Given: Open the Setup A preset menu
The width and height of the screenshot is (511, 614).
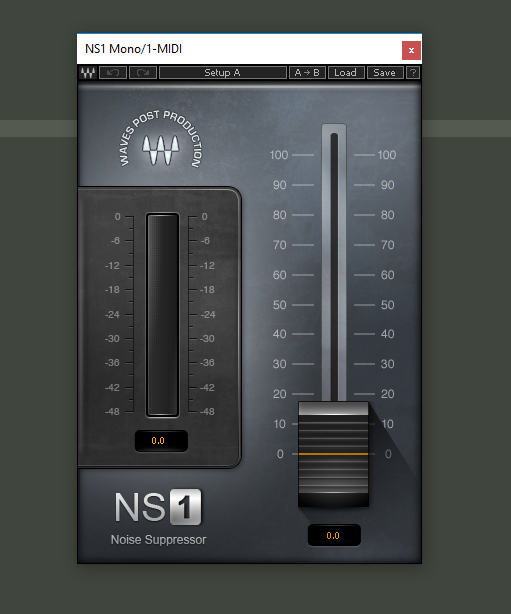Looking at the screenshot, I should pyautogui.click(x=223, y=73).
